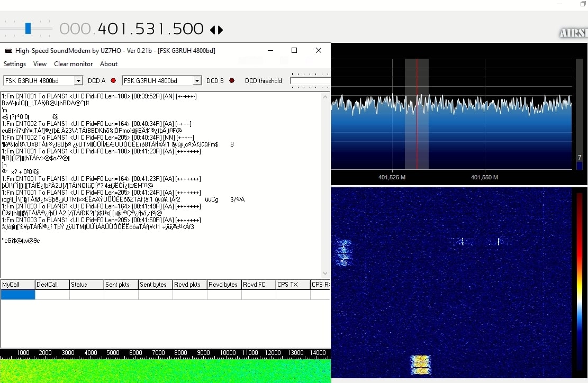Open the View menu
The height and width of the screenshot is (383, 588).
[x=40, y=64]
